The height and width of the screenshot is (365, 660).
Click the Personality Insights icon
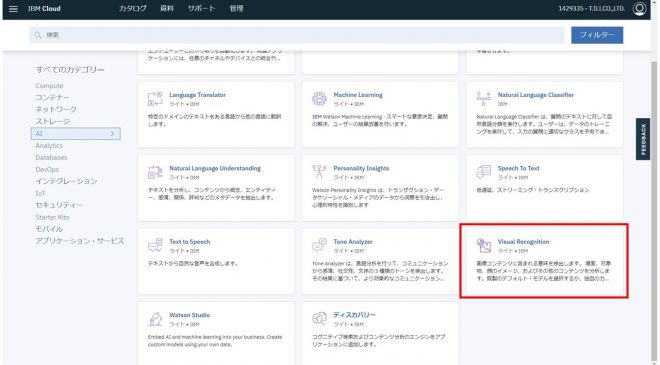319,172
